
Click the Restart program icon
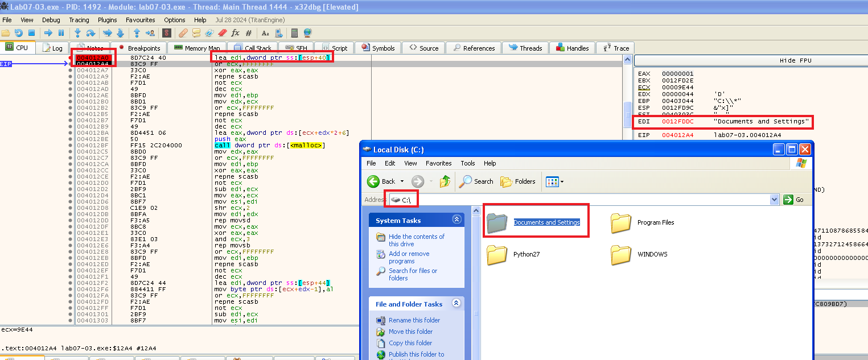(19, 33)
